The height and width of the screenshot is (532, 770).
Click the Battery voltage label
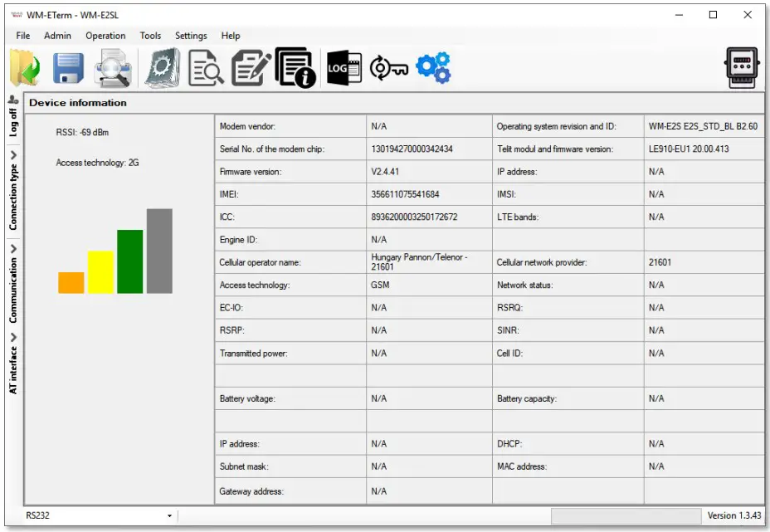247,398
